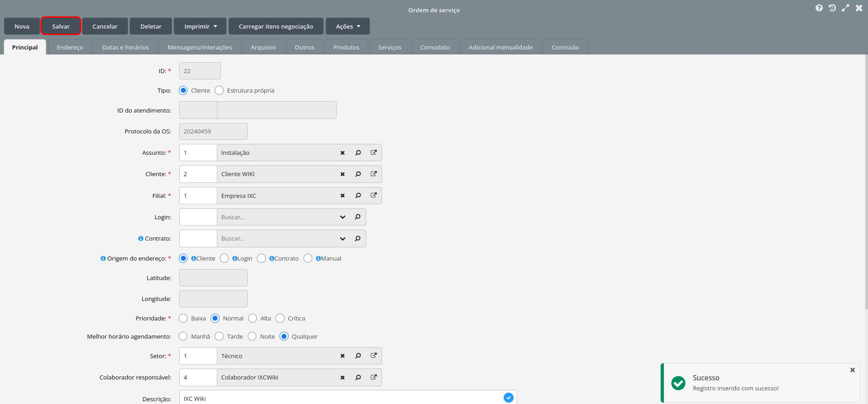Open Técnico sector record via link icon
Viewport: 868px width, 404px height.
(x=373, y=356)
